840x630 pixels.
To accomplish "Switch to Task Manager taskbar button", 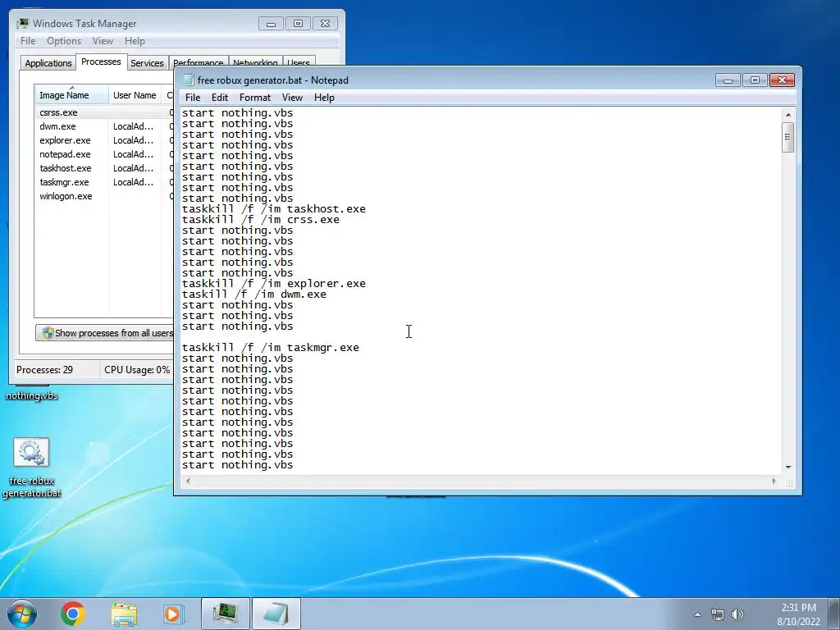I will pyautogui.click(x=226, y=614).
